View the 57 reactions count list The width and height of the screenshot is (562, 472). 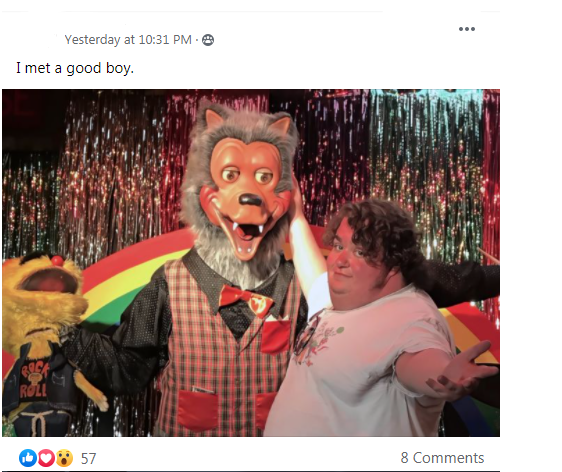89,458
